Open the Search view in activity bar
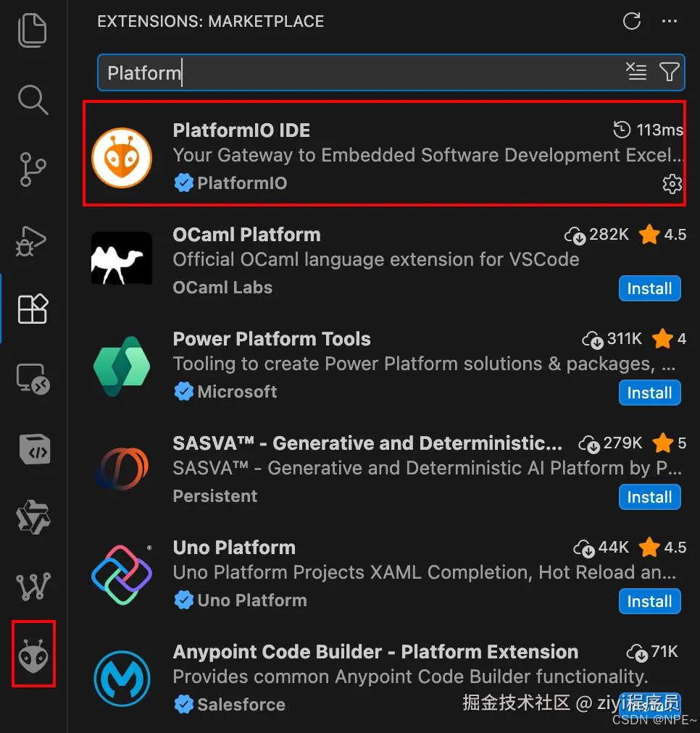Screen dimensions: 700x733 coord(33,99)
